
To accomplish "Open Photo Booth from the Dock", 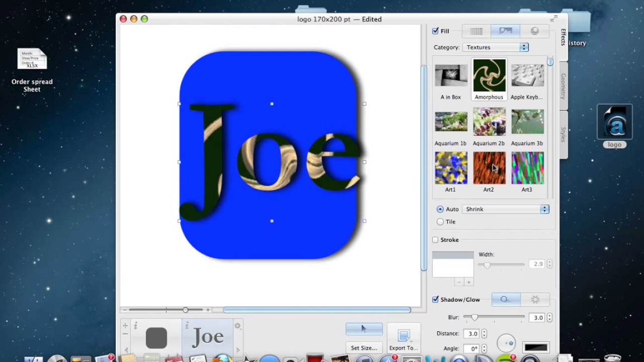I will pos(314,358).
